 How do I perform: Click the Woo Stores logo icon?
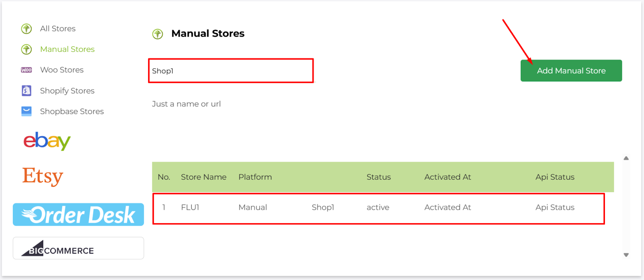click(27, 70)
